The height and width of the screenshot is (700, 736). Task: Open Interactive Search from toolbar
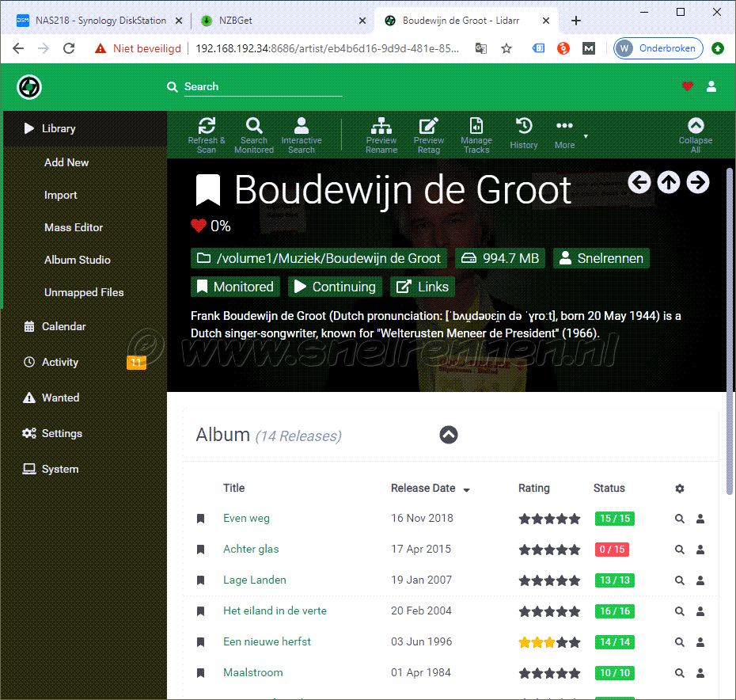click(x=302, y=135)
